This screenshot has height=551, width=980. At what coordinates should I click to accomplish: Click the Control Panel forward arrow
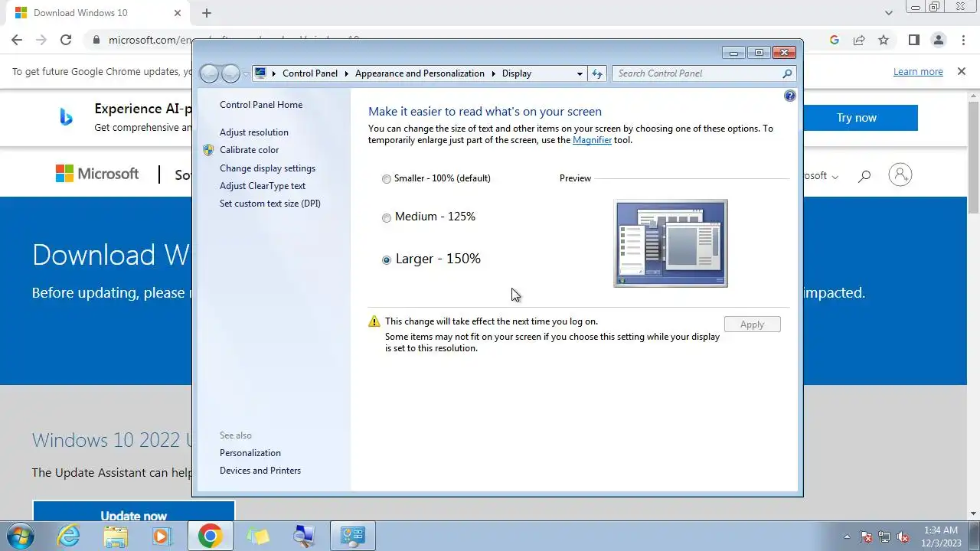coord(230,73)
